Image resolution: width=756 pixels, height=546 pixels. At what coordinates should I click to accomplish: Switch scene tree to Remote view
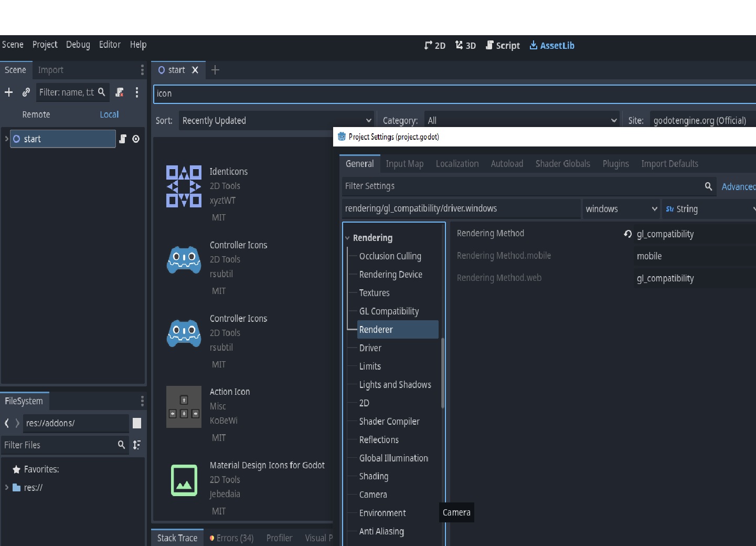[36, 114]
